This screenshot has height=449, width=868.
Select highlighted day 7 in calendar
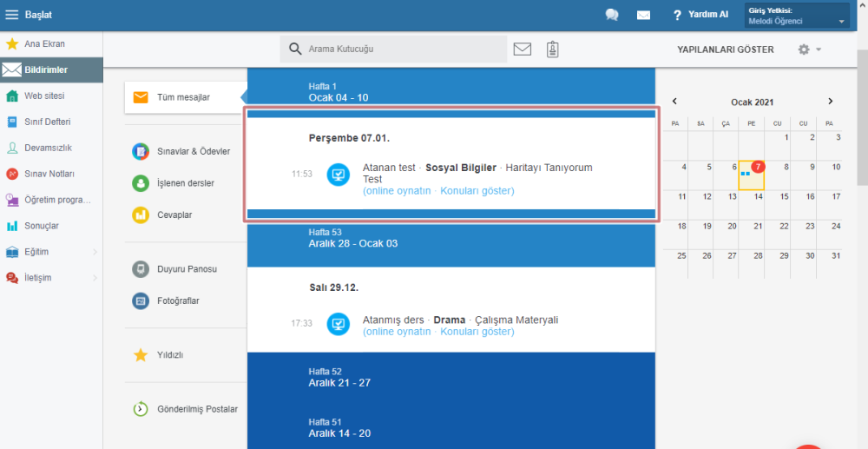coord(751,175)
